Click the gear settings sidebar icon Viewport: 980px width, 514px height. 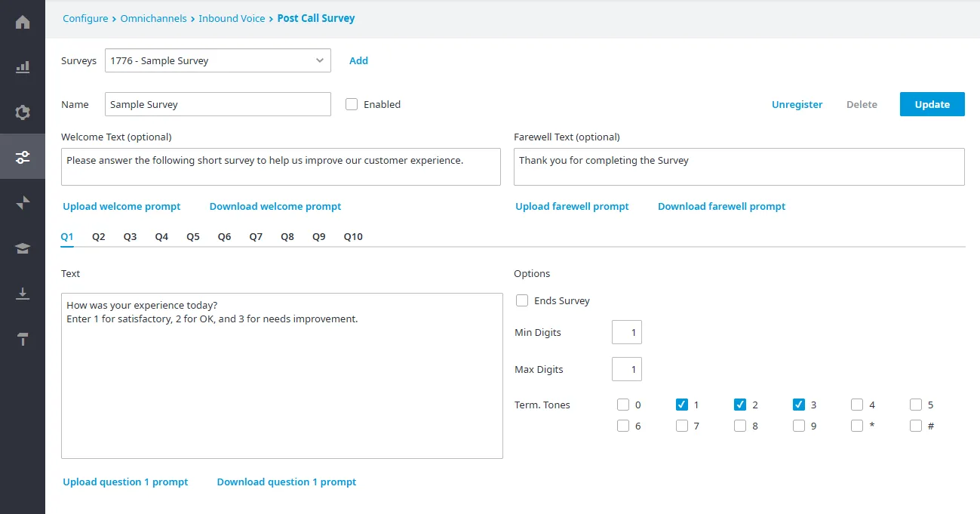click(23, 112)
